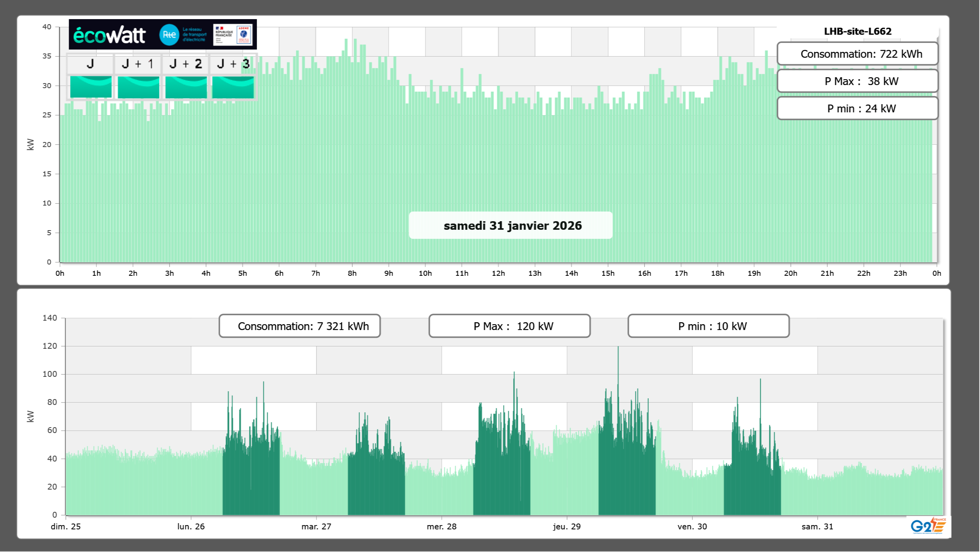
Task: Click the 12h daily axis label
Action: point(498,273)
